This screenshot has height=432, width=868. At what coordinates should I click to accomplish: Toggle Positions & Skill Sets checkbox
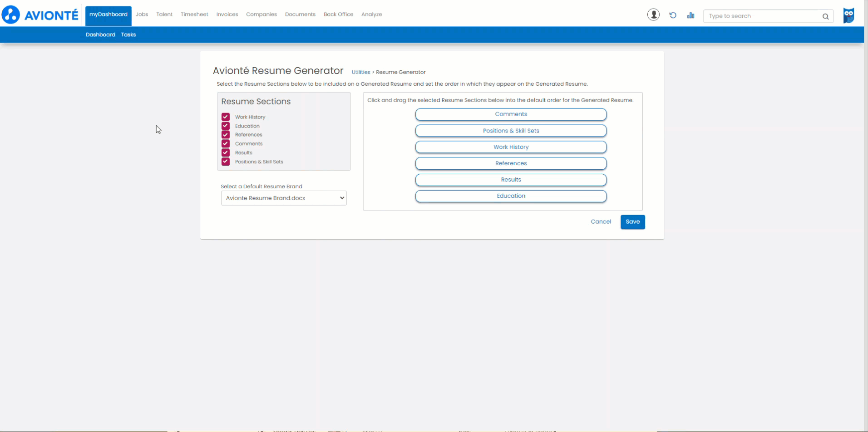click(x=226, y=162)
